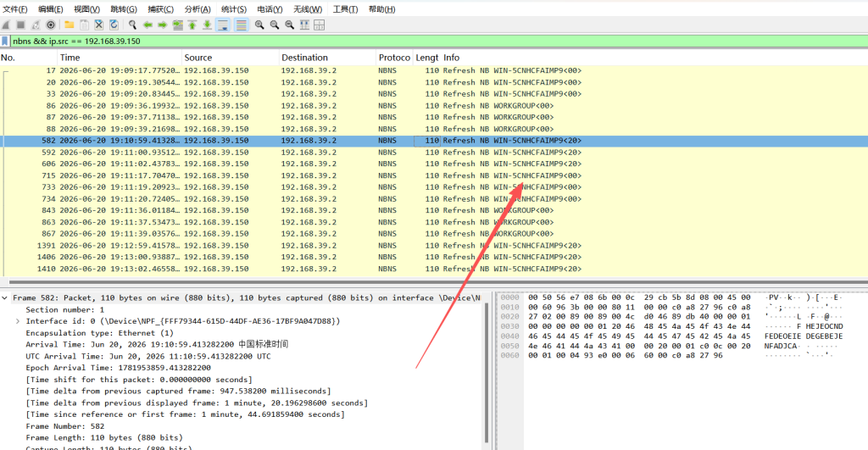Screen dimensions: 868x450
Task: Click hex dump offset row 0030
Action: tap(509, 326)
